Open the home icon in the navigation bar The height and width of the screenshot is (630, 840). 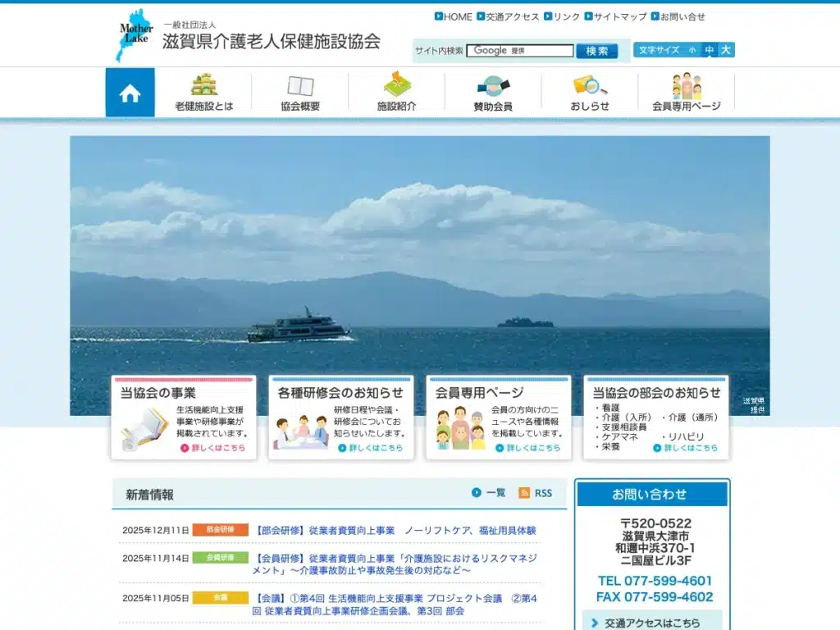(x=130, y=92)
